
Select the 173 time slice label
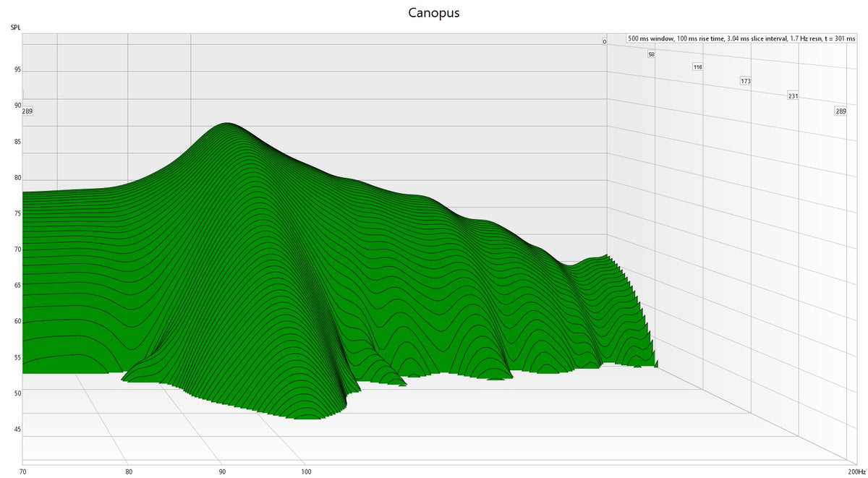(x=745, y=81)
